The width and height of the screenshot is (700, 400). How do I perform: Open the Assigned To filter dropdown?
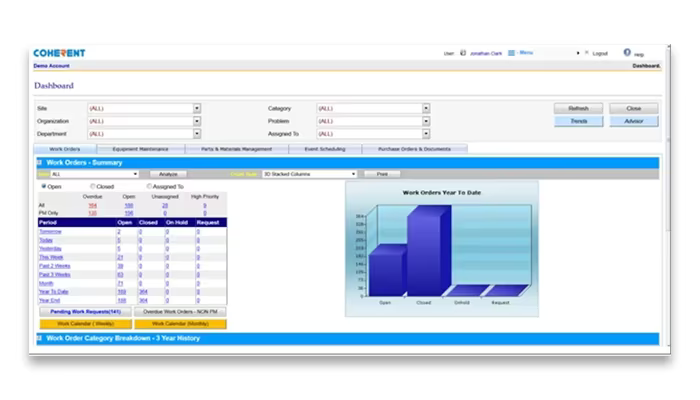click(426, 133)
